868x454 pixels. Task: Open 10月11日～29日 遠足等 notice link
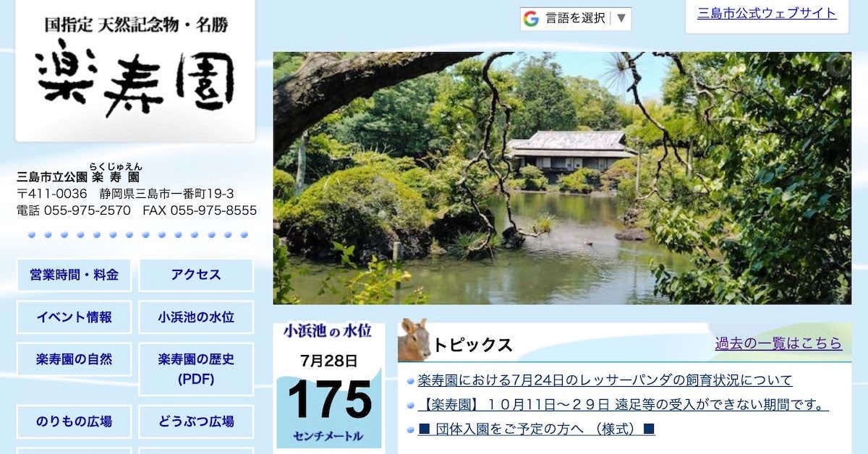coord(623,405)
